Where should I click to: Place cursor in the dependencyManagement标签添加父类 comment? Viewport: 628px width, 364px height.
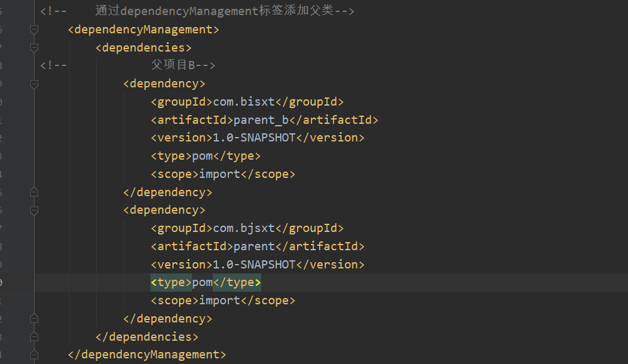pos(225,11)
